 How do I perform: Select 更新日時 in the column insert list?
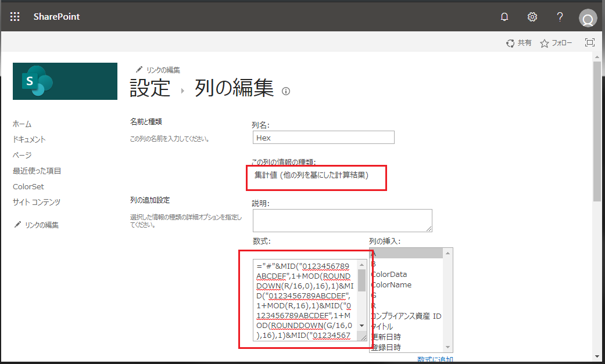coord(406,337)
